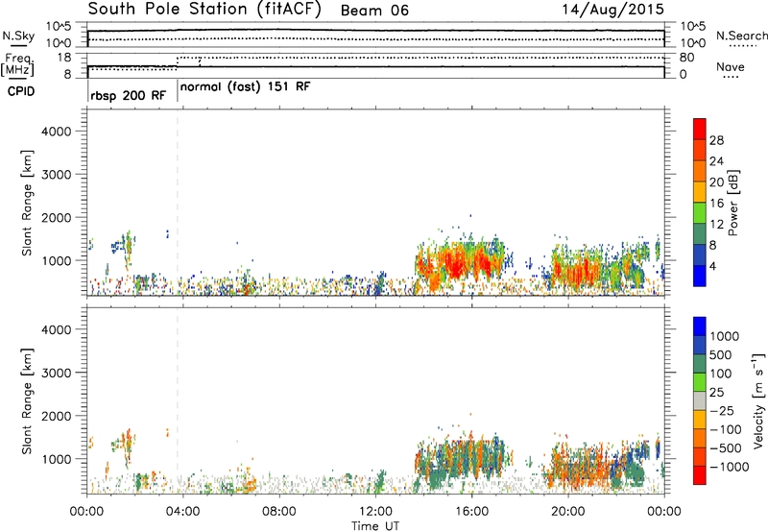Pick the red top segment of power colorbar
Image resolution: width=768 pixels, height=532 pixels.
(x=700, y=129)
